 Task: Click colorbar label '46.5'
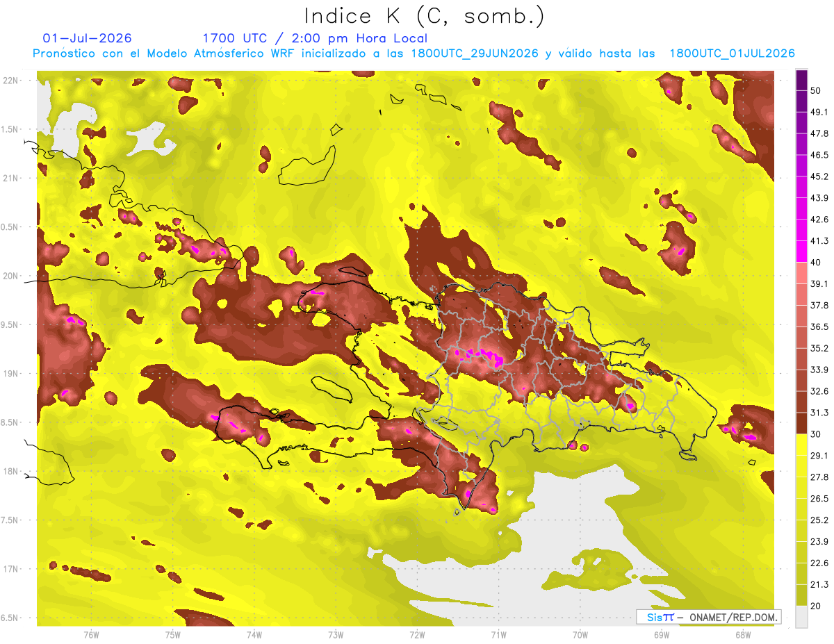(819, 155)
